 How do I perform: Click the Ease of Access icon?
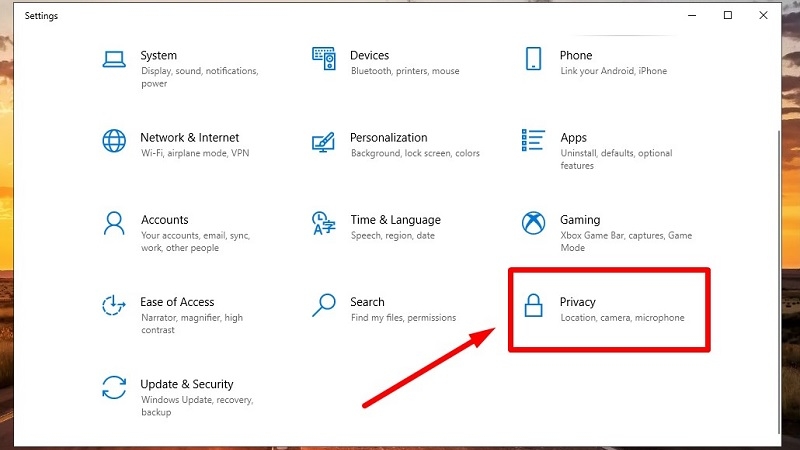pos(113,305)
